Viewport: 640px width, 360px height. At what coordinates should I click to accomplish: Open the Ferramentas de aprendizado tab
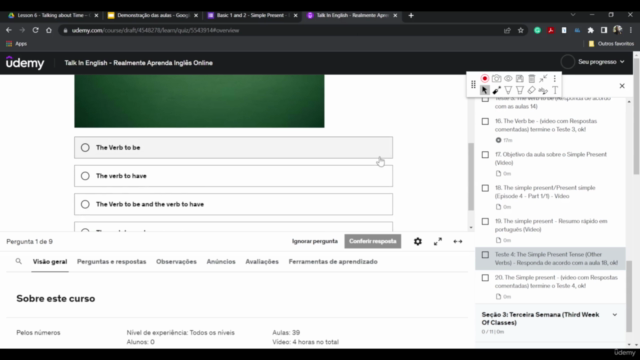333,262
